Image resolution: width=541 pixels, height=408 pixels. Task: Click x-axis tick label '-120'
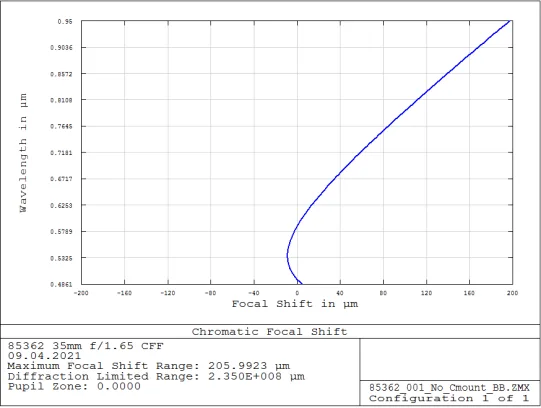(x=168, y=293)
